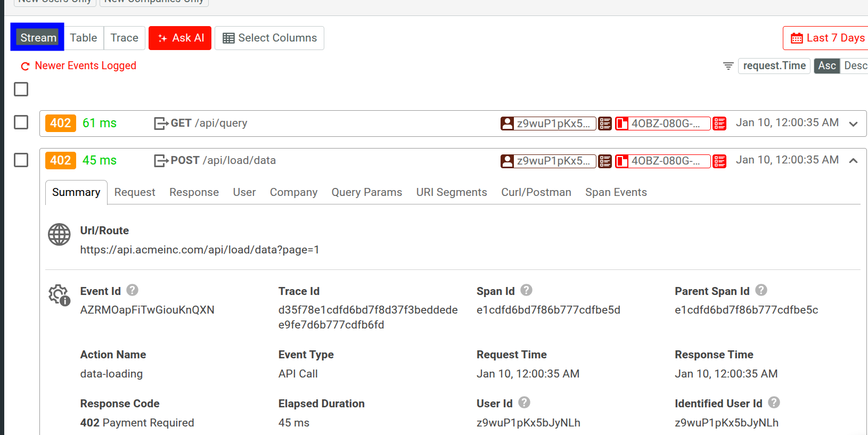Click the outgoing request icon on GET row
Image resolution: width=868 pixels, height=435 pixels.
[x=161, y=124]
